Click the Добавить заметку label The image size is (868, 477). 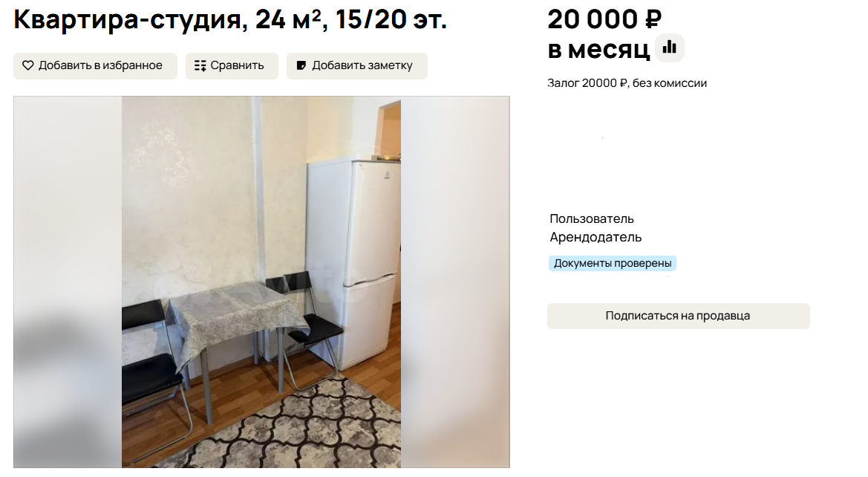tap(362, 65)
